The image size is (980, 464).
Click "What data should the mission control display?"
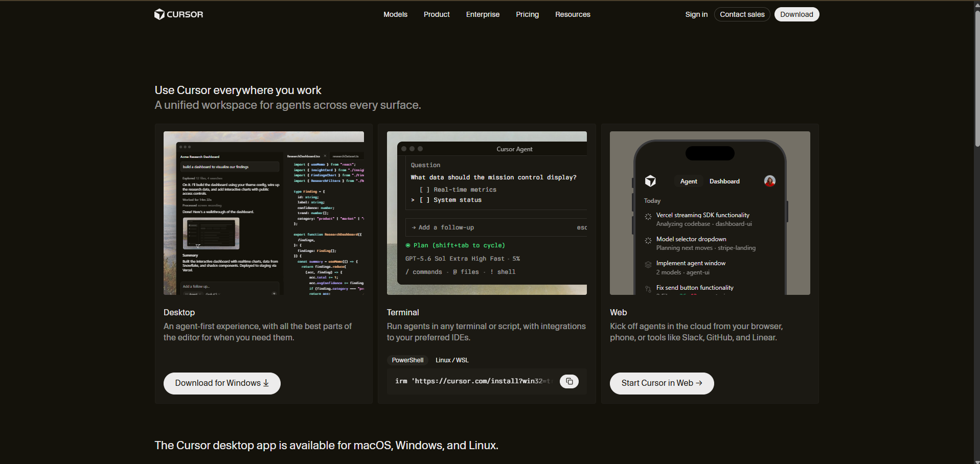click(493, 177)
